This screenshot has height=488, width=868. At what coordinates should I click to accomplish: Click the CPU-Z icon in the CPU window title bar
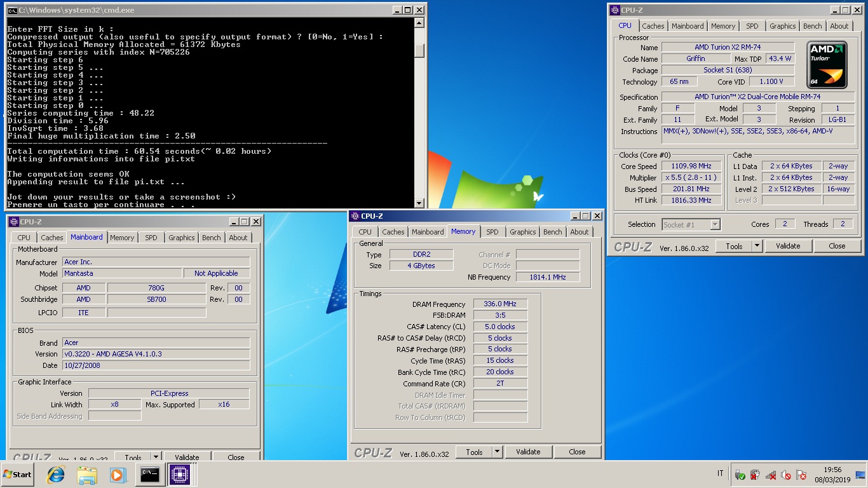click(616, 10)
